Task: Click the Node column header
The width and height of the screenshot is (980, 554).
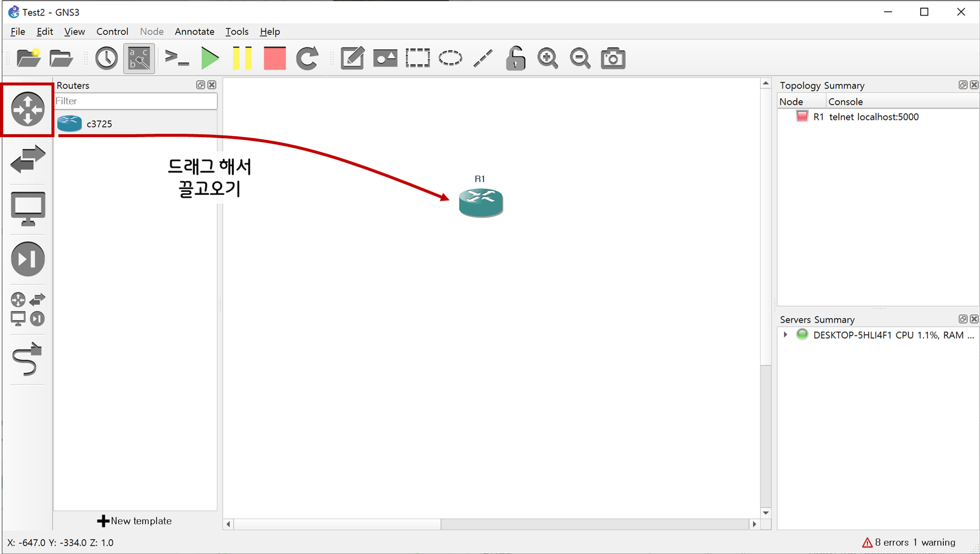Action: point(802,101)
